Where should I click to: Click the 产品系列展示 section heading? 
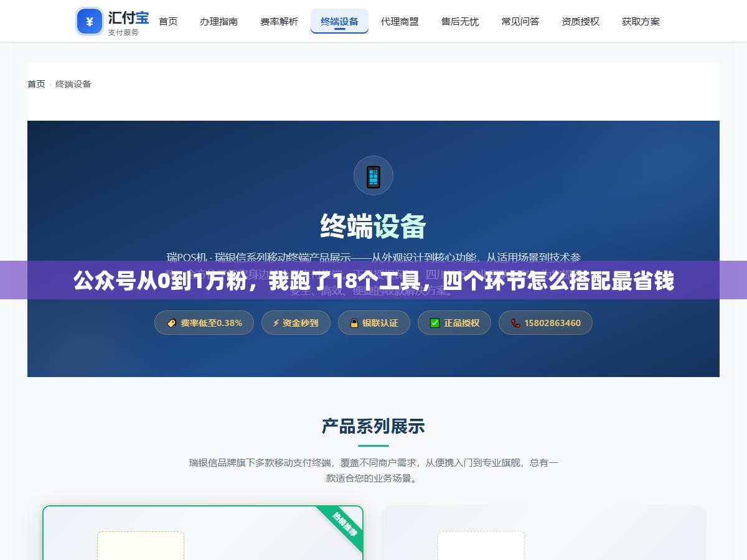coord(374,426)
